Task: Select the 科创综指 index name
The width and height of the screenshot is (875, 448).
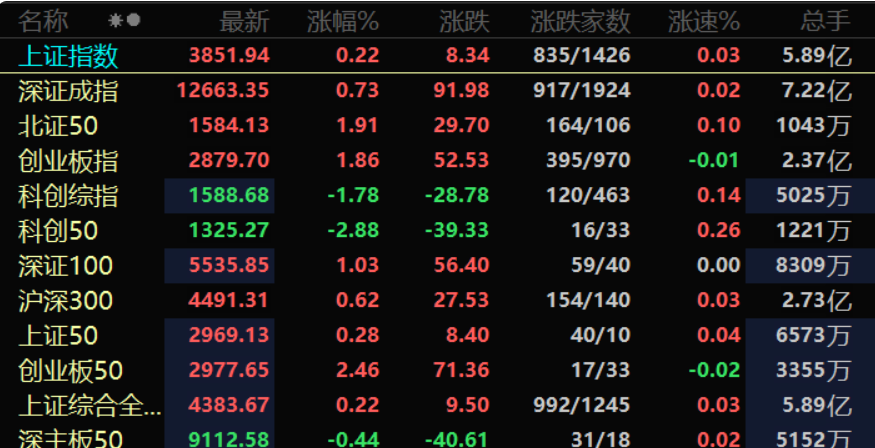Action: point(68,196)
